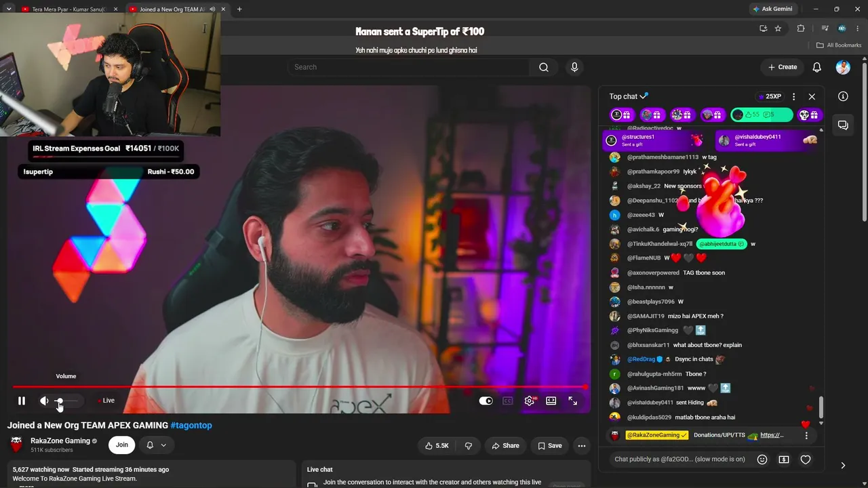
Task: Click @RedDrag moderator name in chat
Action: pyautogui.click(x=641, y=359)
